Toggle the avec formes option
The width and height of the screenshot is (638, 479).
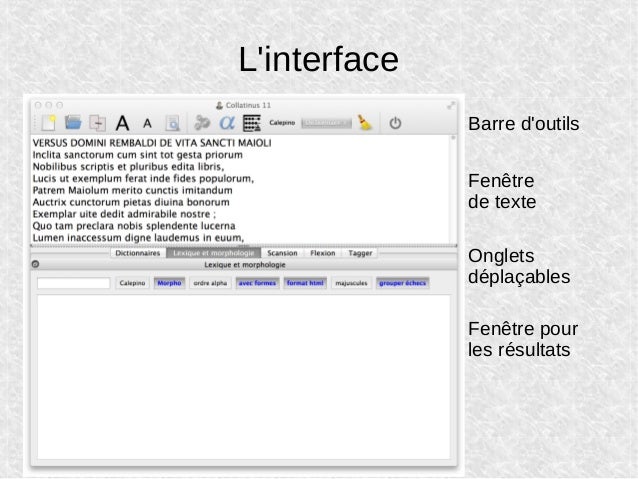(x=257, y=283)
